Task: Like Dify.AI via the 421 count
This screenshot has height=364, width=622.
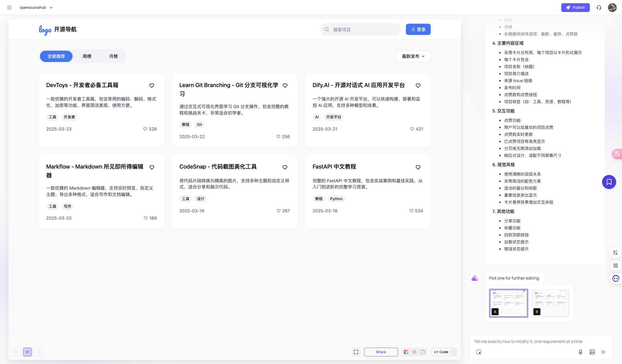Action: pyautogui.click(x=416, y=129)
